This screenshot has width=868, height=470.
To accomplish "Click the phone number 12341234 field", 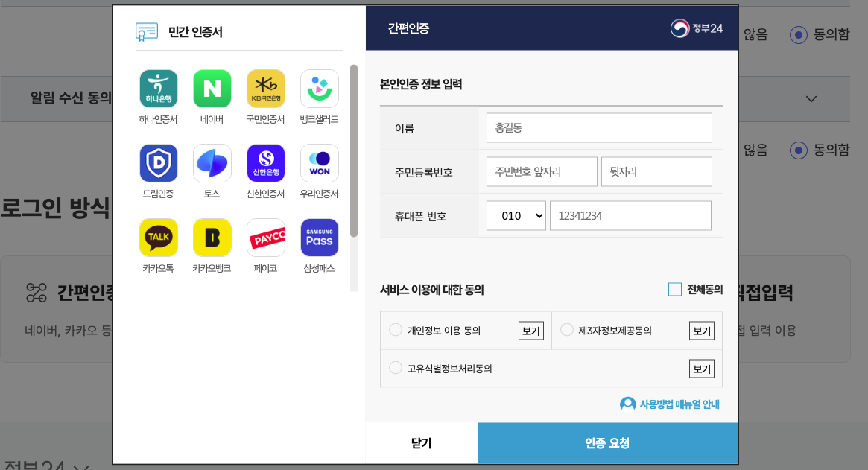I will pyautogui.click(x=630, y=215).
